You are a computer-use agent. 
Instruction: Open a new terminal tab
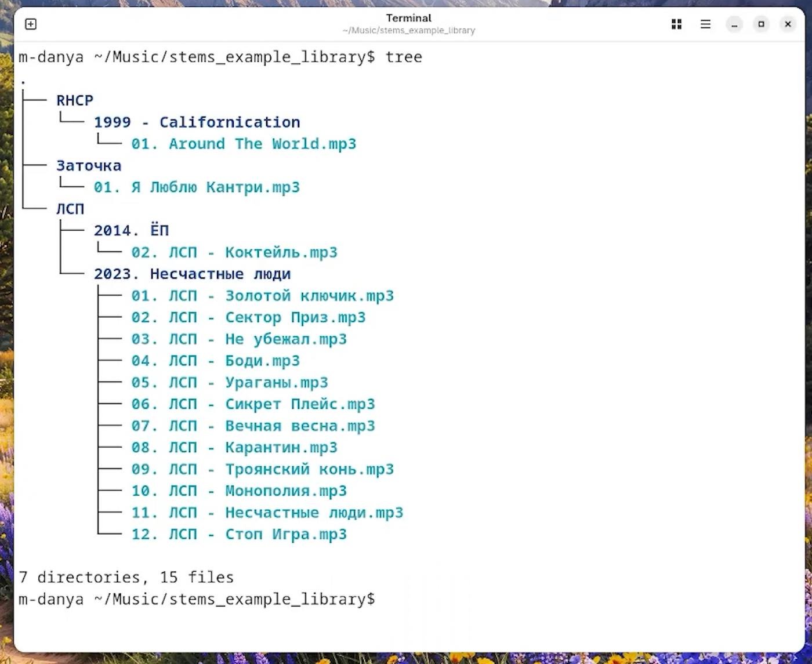31,24
